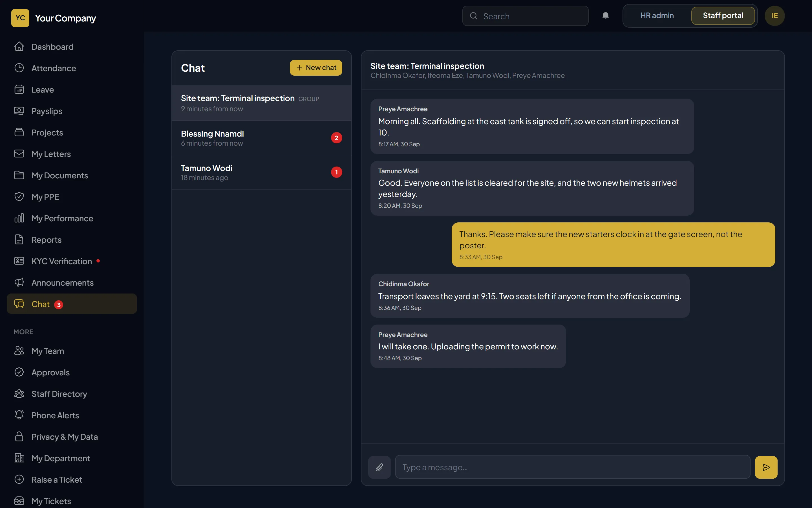Click the GROUP label in chat list
Screen dimensions: 812x508
click(x=308, y=99)
